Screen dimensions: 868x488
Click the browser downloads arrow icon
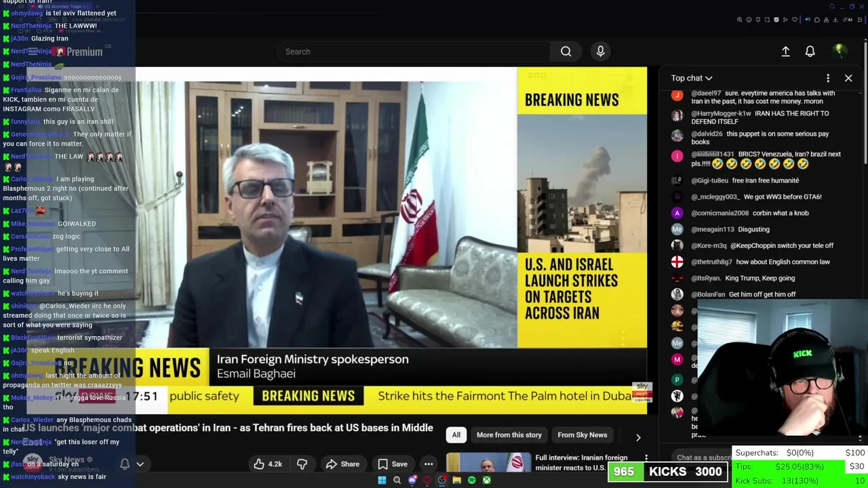click(x=835, y=20)
